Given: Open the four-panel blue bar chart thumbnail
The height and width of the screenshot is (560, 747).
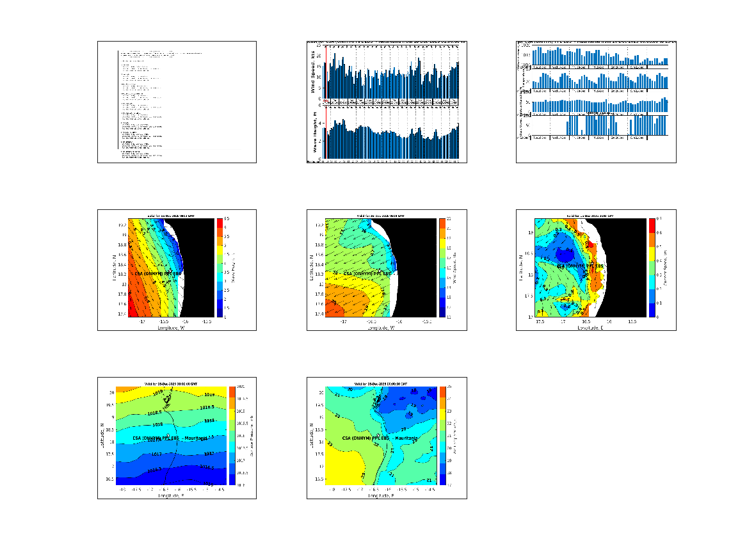Looking at the screenshot, I should (596, 102).
